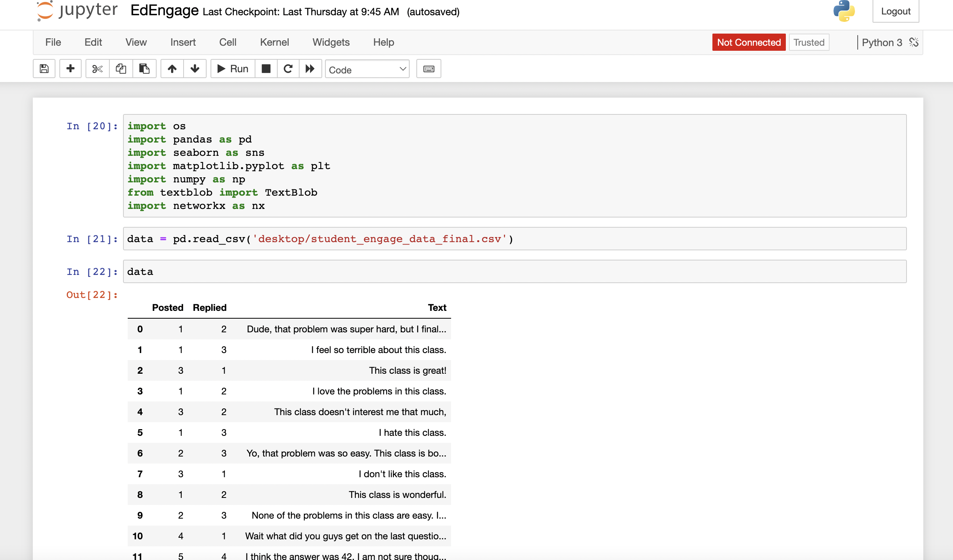Cut selected cells with scissors icon
Viewport: 953px width, 560px height.
[x=97, y=69]
